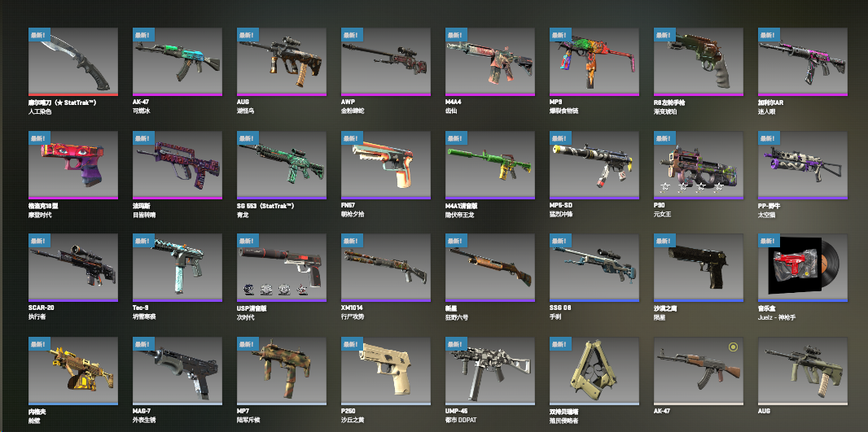The width and height of the screenshot is (868, 432).
Task: Select the Juelz music kit vinyl
Action: coord(803,268)
